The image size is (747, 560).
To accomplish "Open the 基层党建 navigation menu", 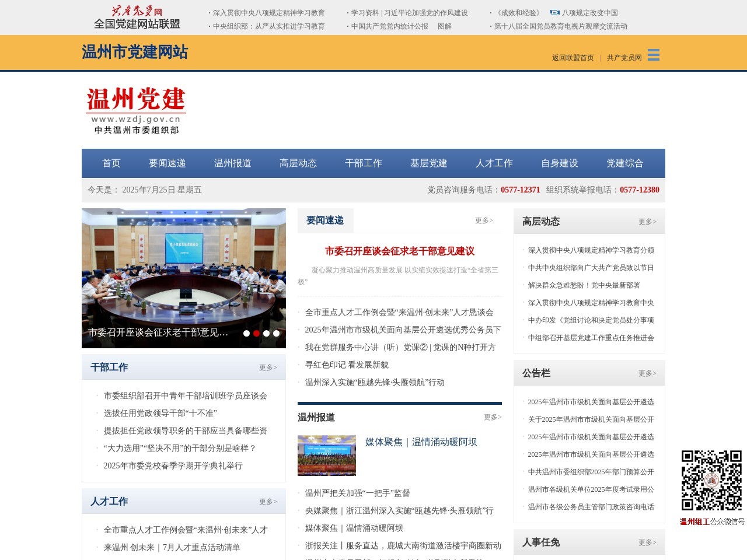I will coord(429,164).
